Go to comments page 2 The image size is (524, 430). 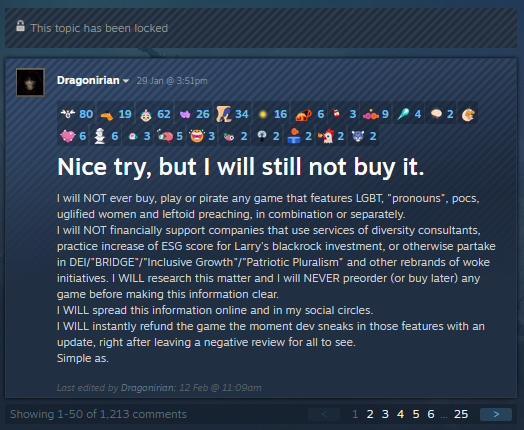(370, 414)
